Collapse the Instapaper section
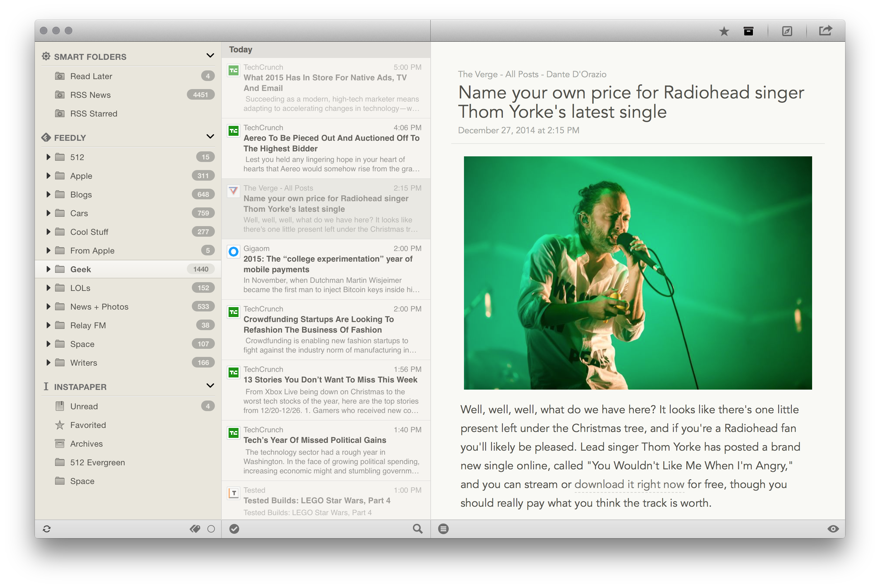Viewport: 880px width, 588px height. click(210, 386)
